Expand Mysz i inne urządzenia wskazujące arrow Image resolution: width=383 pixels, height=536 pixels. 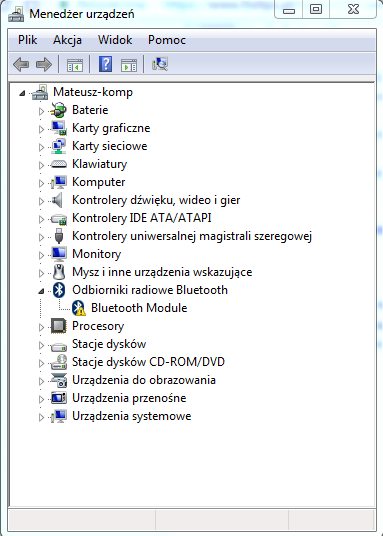pos(41,273)
